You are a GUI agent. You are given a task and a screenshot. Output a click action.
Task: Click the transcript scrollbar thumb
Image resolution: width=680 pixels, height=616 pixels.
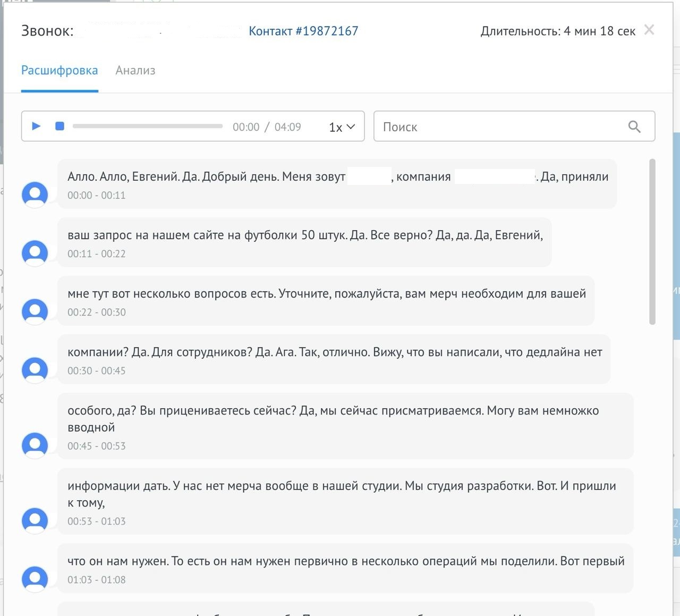652,241
